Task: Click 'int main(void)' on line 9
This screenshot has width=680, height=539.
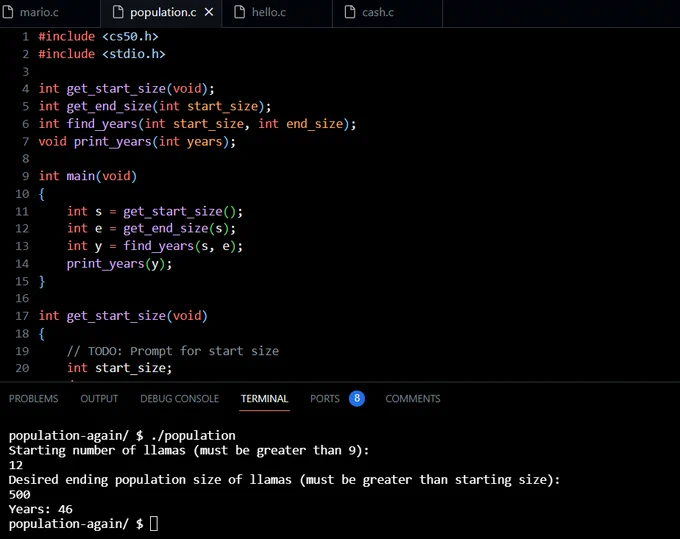Action: click(x=88, y=176)
